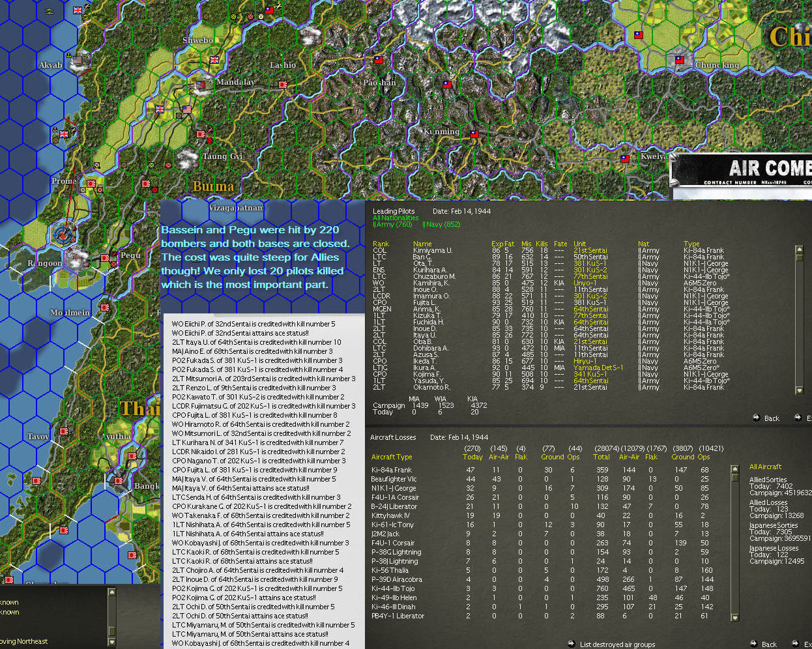
Task: Click scroll-up arrow of Leading Pilots list
Action: [x=800, y=249]
